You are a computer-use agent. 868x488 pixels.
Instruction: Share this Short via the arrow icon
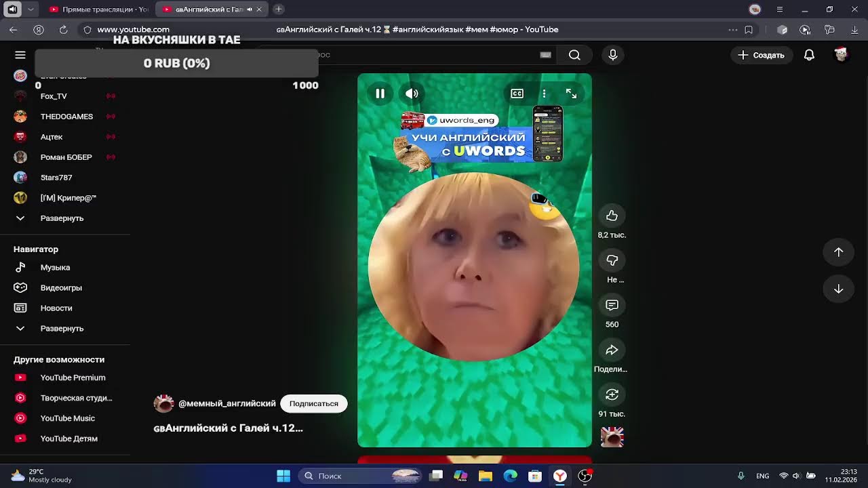coord(612,350)
